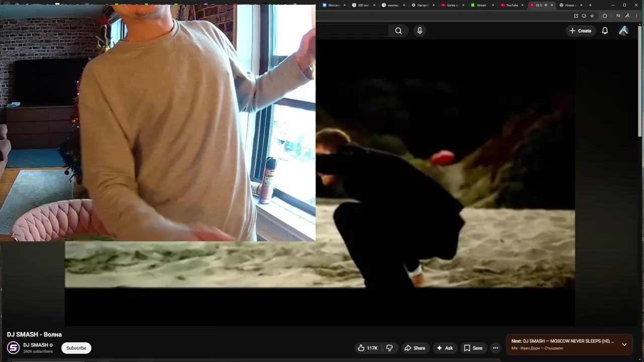This screenshot has width=644, height=362.
Task: Like the video with 117K likes
Action: coord(368,348)
